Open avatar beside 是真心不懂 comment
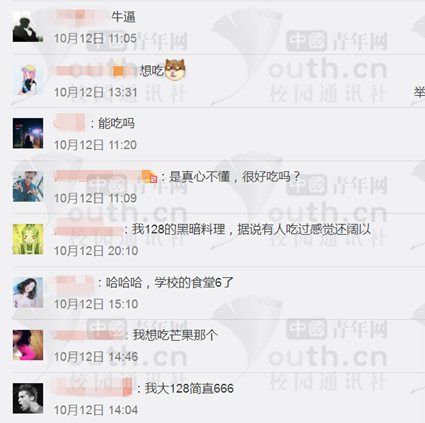The width and height of the screenshot is (425, 423). (x=28, y=186)
